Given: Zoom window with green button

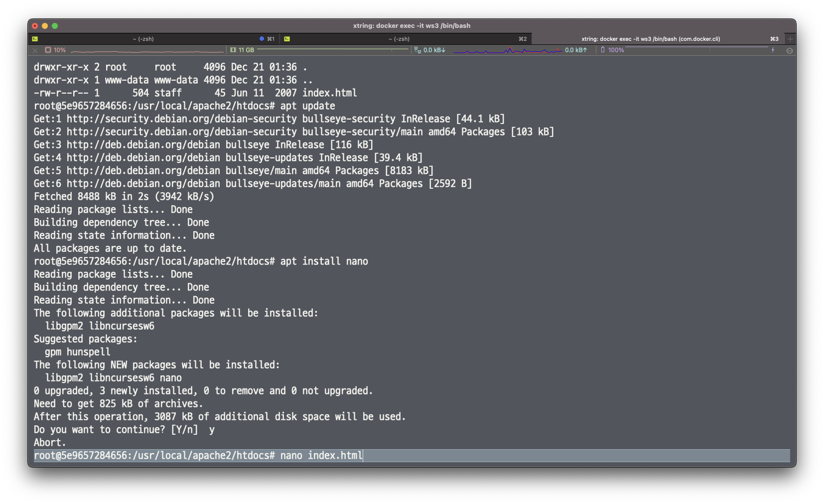Looking at the screenshot, I should pyautogui.click(x=55, y=25).
